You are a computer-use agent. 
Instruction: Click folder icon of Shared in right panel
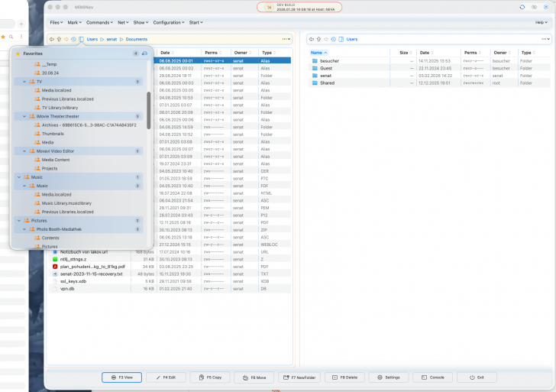315,83
